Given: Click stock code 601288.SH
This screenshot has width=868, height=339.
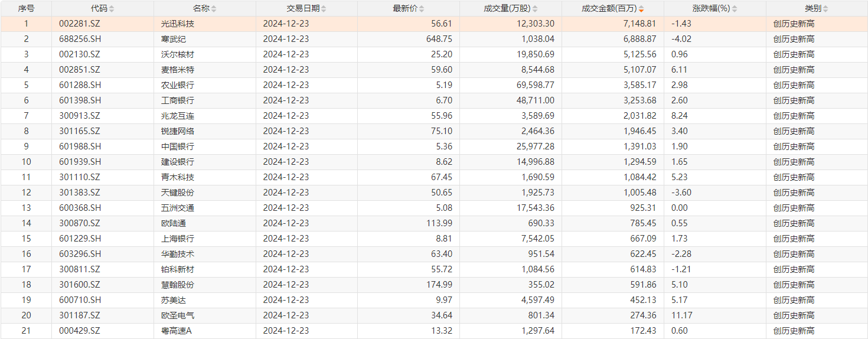Looking at the screenshot, I should tap(80, 85).
